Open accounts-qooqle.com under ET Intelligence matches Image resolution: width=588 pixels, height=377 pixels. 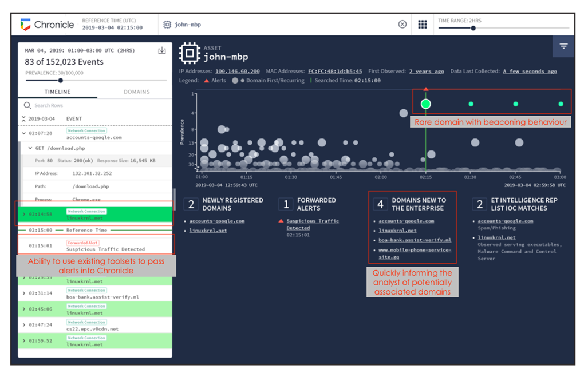(505, 221)
